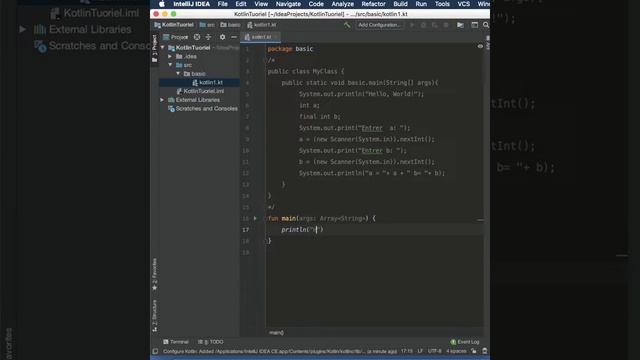Open the Tools menu
Viewport: 640px width, 360px height.
click(x=442, y=4)
